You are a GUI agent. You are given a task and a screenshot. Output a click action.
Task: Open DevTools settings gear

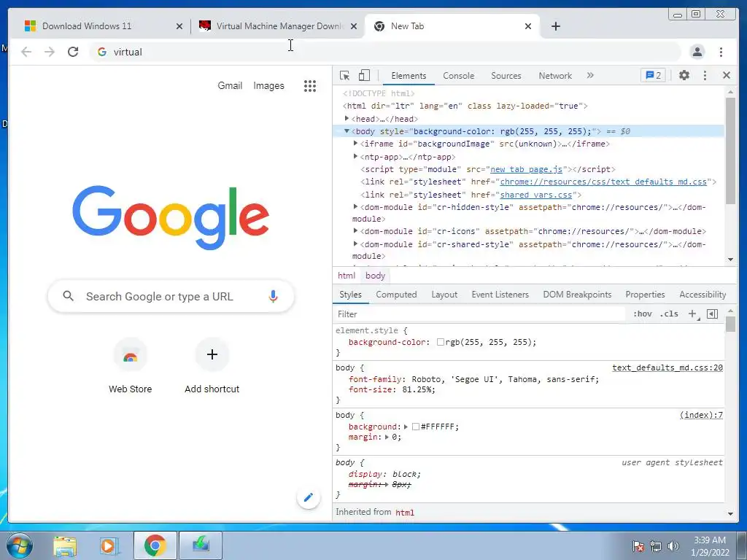point(684,75)
